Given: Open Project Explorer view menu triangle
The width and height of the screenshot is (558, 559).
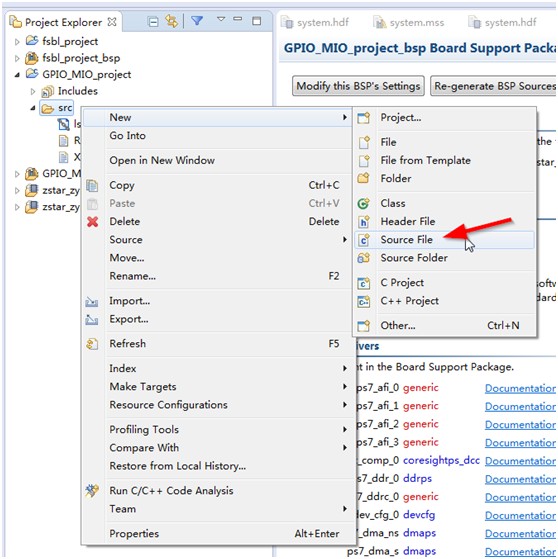Looking at the screenshot, I should [221, 19].
